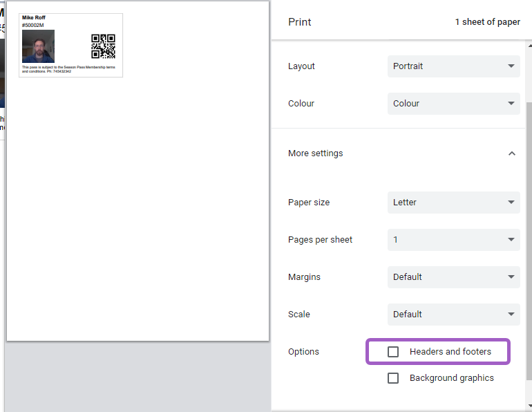Viewport: 532px width, 412px height.
Task: Click the Options label beside the checkboxes
Action: coord(303,352)
